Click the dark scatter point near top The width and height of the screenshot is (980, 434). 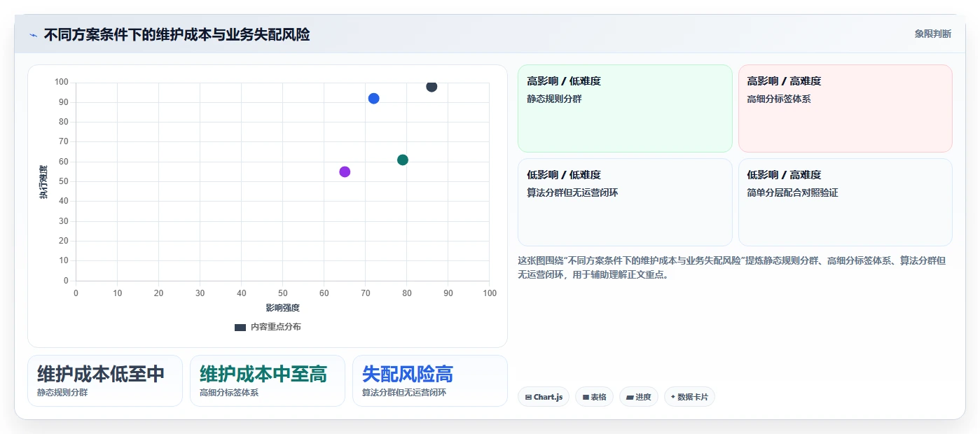pos(432,86)
